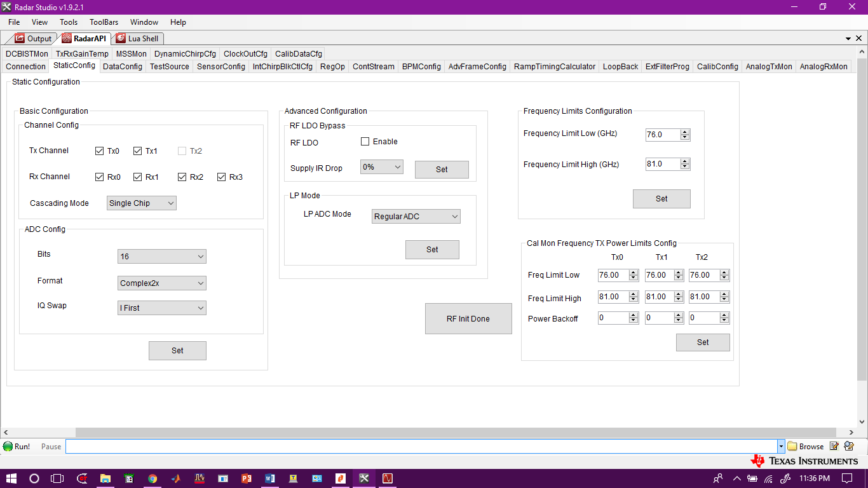Click the Tx0 Power Backoff value field
The width and height of the screenshot is (868, 488).
(x=613, y=318)
